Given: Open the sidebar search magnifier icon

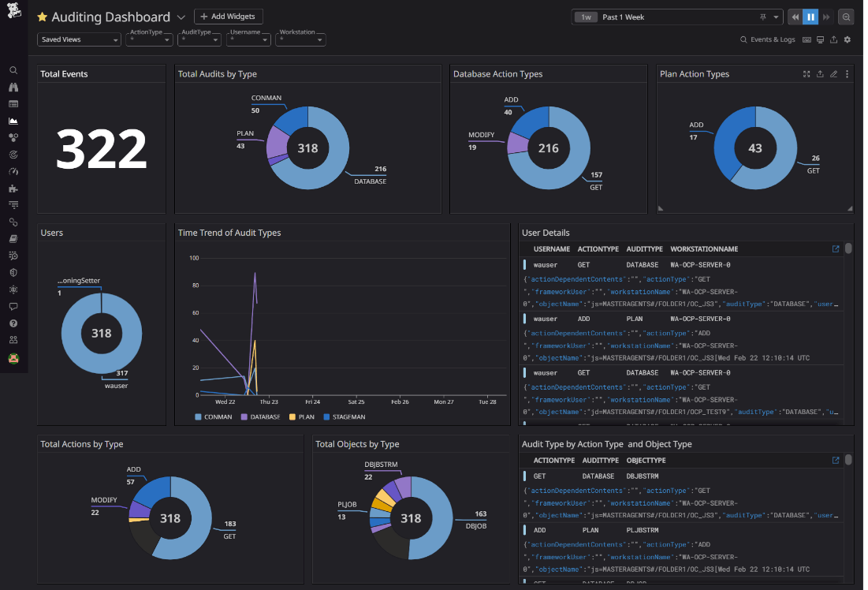Looking at the screenshot, I should click(13, 70).
